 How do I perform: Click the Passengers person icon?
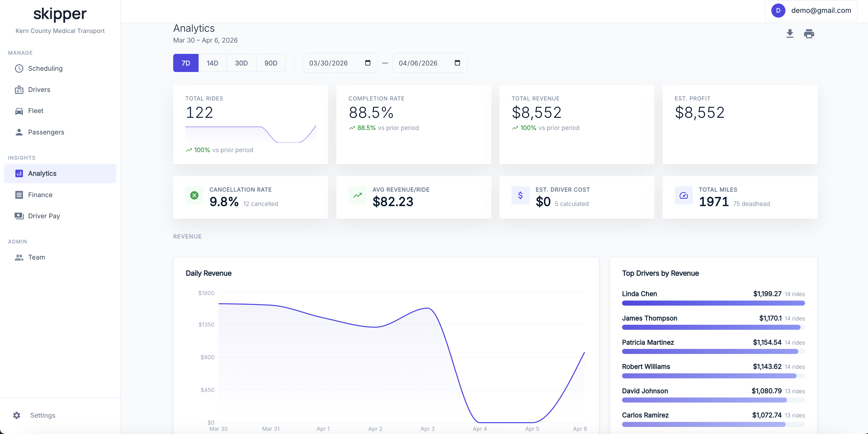coord(19,132)
